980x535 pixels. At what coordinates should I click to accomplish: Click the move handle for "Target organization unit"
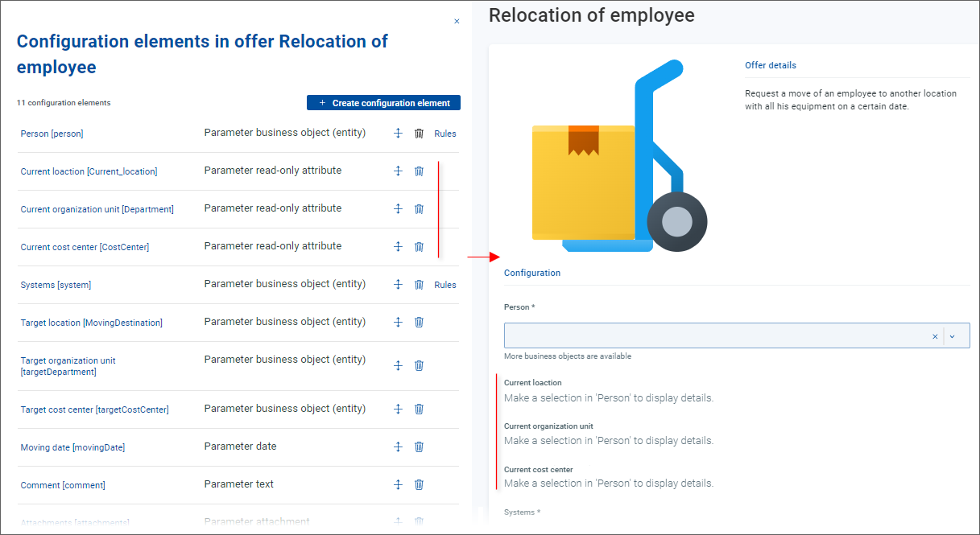(x=398, y=364)
